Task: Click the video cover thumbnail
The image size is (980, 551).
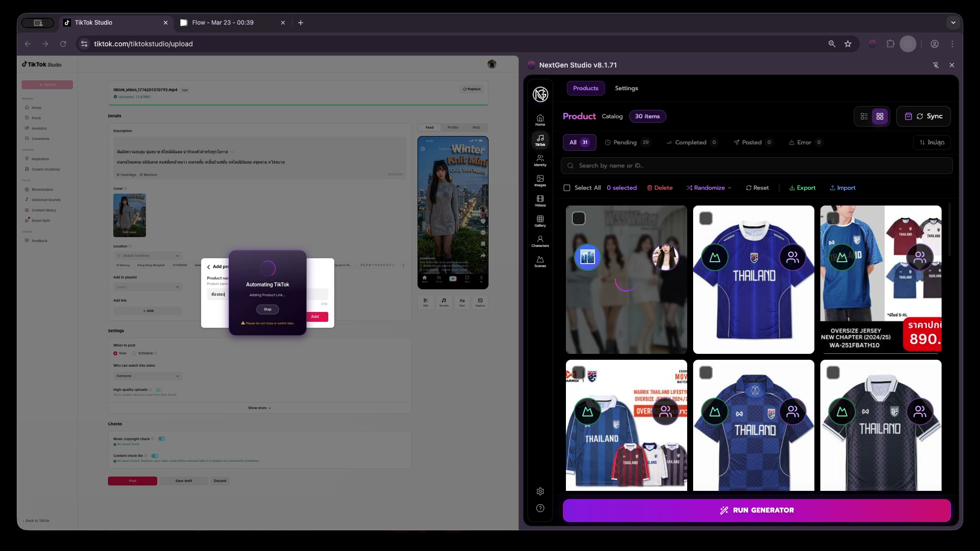Action: pyautogui.click(x=130, y=215)
